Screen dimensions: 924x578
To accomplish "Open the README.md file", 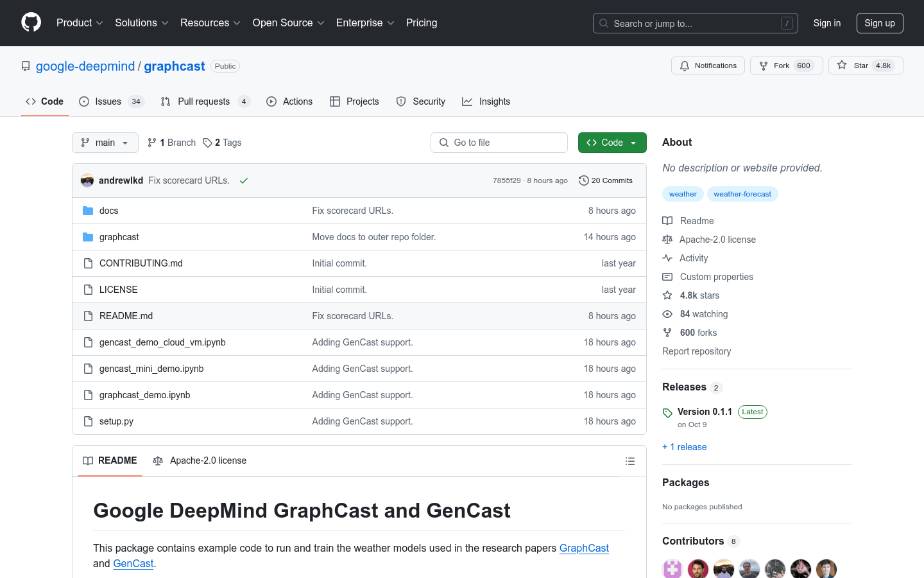I will point(126,316).
